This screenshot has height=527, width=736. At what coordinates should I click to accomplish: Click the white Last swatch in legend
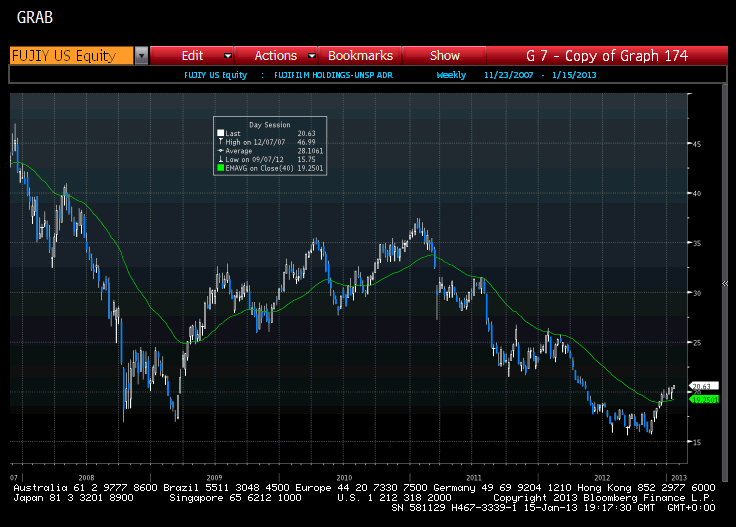pos(221,133)
